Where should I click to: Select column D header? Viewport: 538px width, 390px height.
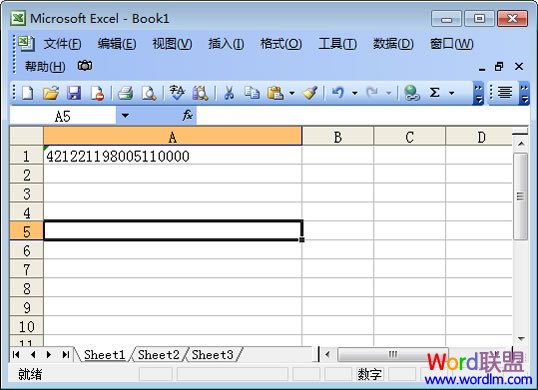coord(479,137)
